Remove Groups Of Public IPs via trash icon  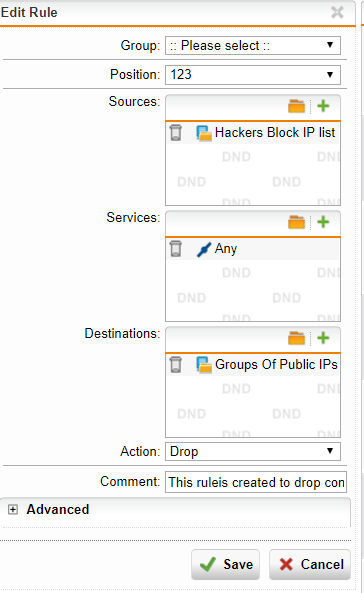(176, 365)
